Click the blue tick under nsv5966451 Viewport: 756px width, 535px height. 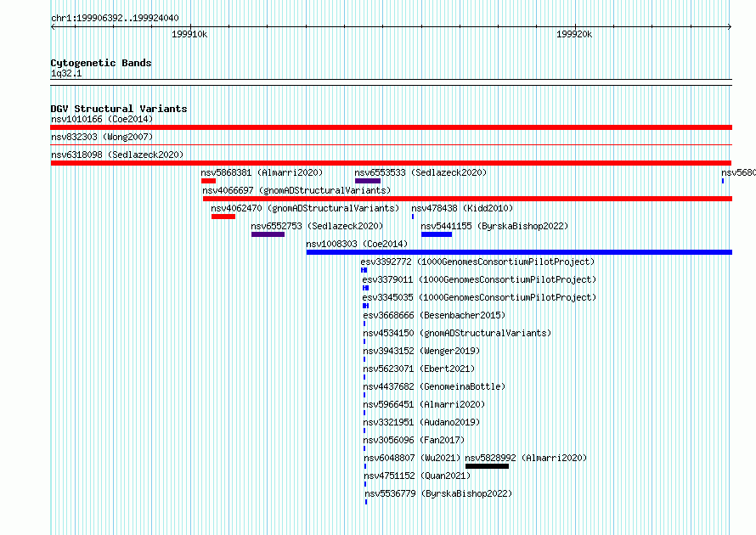pos(364,413)
